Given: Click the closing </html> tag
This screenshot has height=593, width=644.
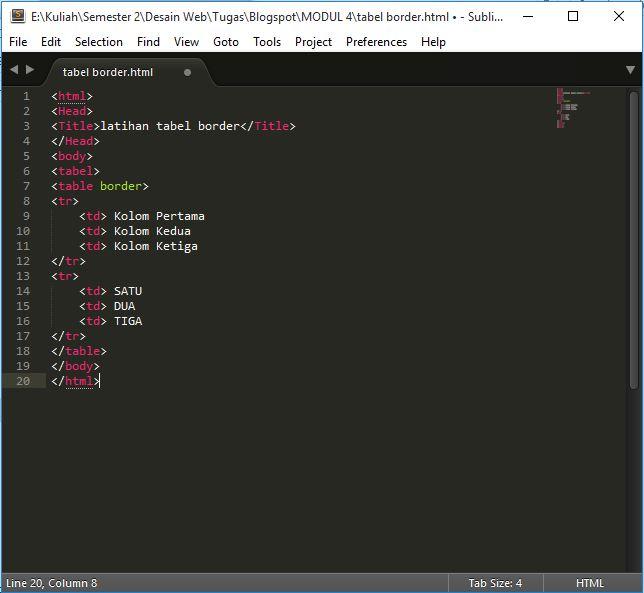Looking at the screenshot, I should pos(76,381).
